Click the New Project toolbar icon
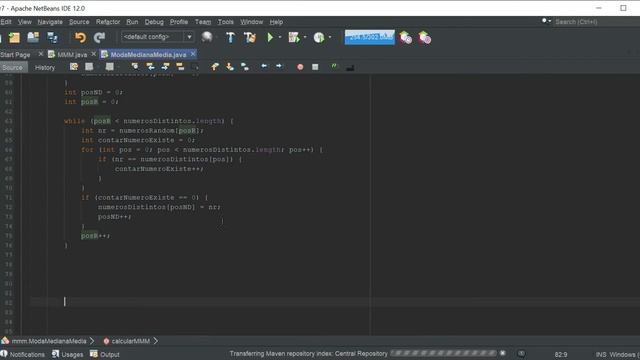 [14, 38]
